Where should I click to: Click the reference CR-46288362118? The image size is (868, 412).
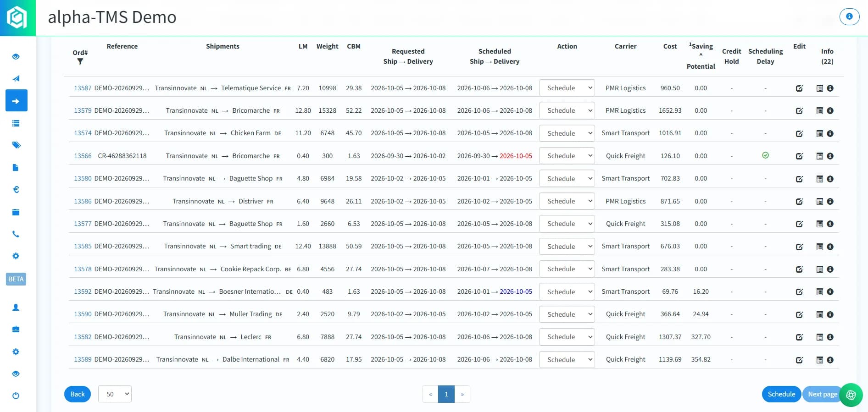click(x=122, y=156)
